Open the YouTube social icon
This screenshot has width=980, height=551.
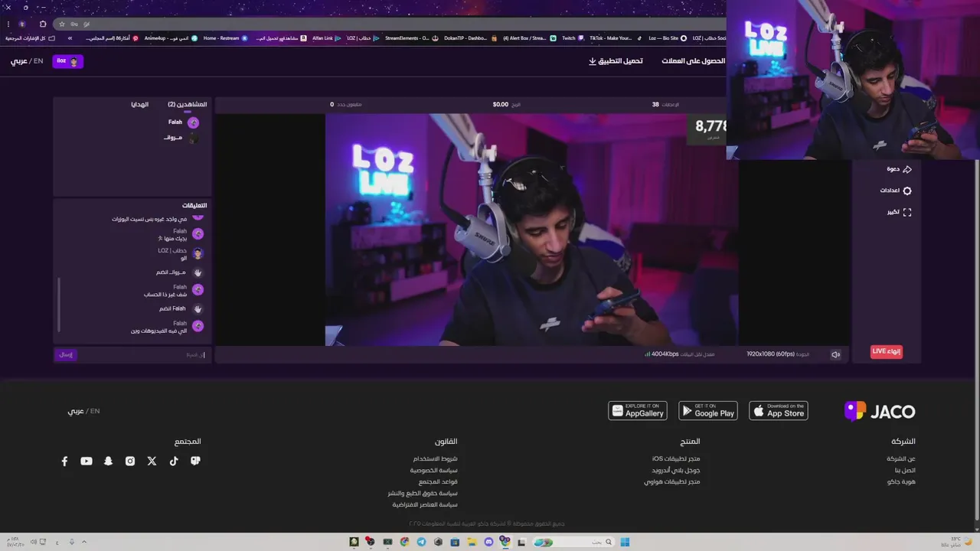87,461
